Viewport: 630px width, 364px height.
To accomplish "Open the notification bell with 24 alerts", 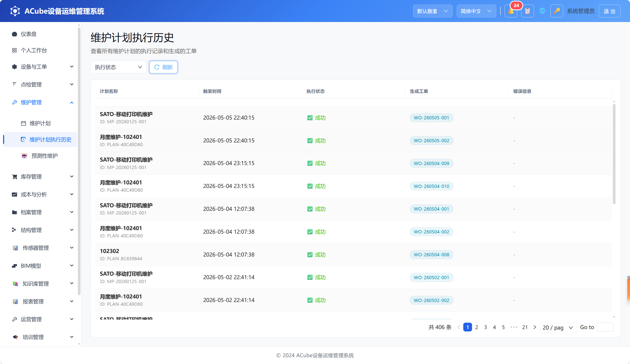I will pyautogui.click(x=511, y=11).
